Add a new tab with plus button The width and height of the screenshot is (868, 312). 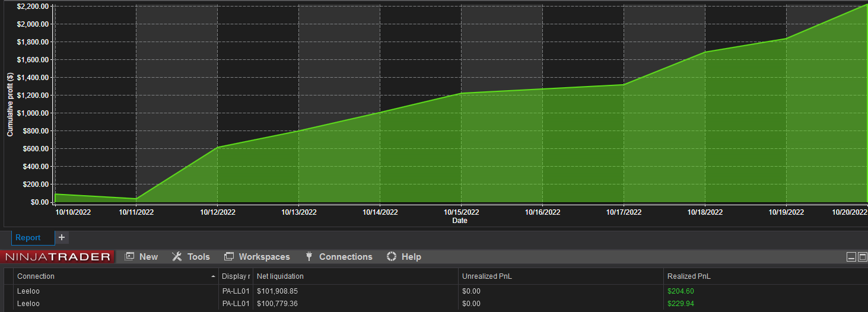point(62,237)
